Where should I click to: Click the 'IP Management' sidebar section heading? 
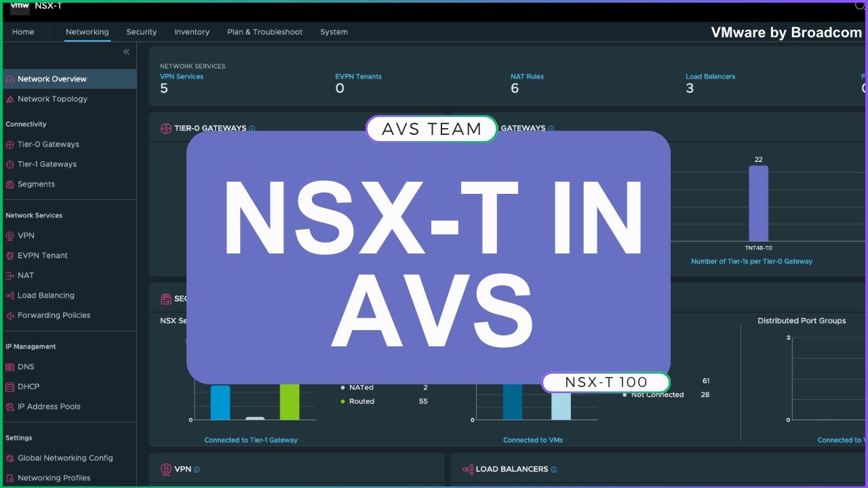(x=31, y=347)
